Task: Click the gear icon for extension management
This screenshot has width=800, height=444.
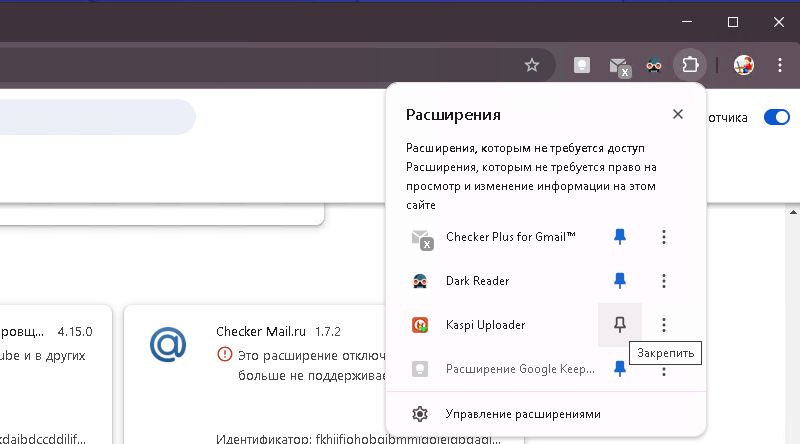Action: click(x=420, y=414)
